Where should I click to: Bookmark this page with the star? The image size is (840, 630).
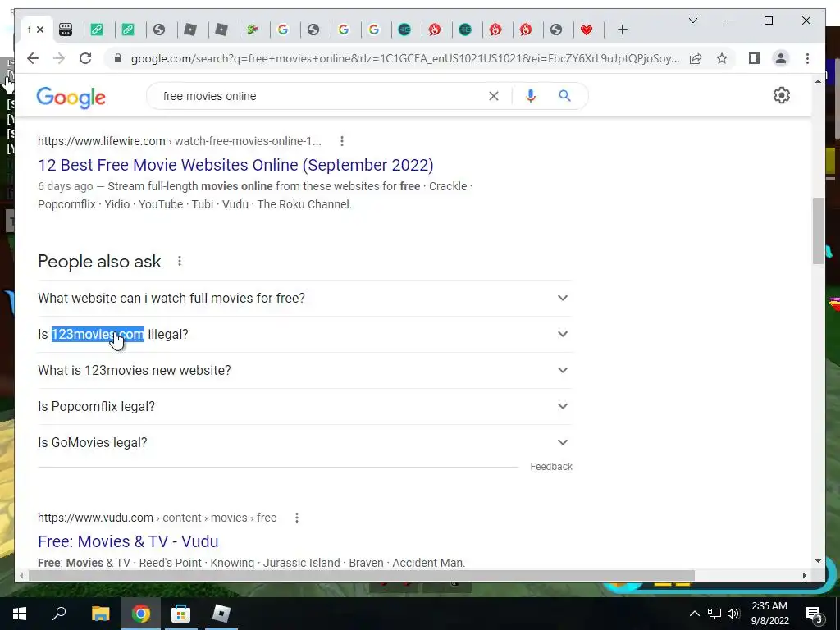coord(722,58)
